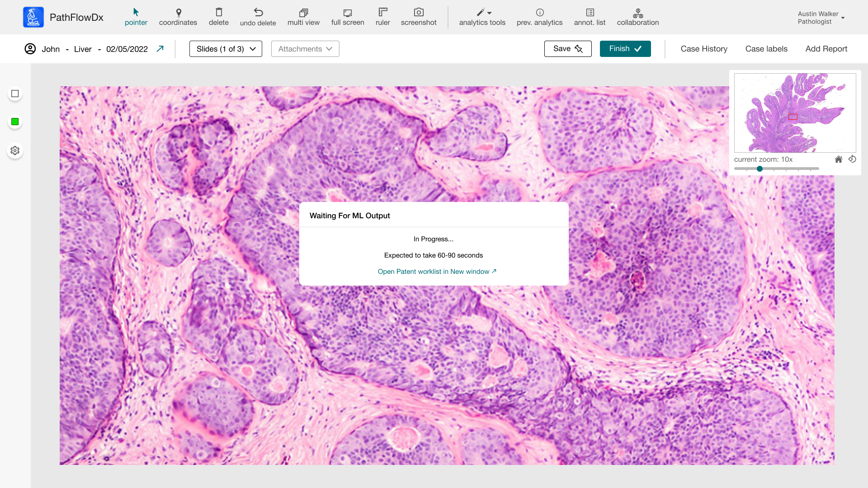This screenshot has height=488, width=868.
Task: Activate the ruler measuring tool
Action: click(x=382, y=17)
